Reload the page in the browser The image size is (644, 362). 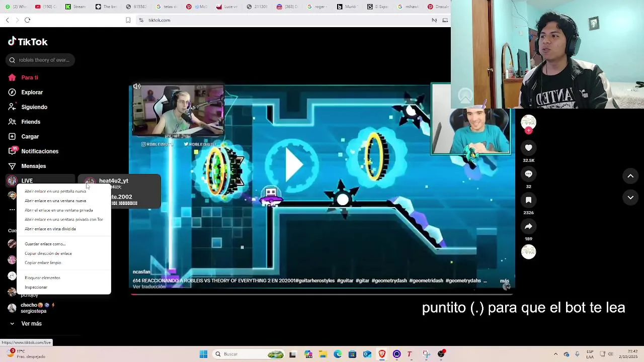(x=27, y=20)
